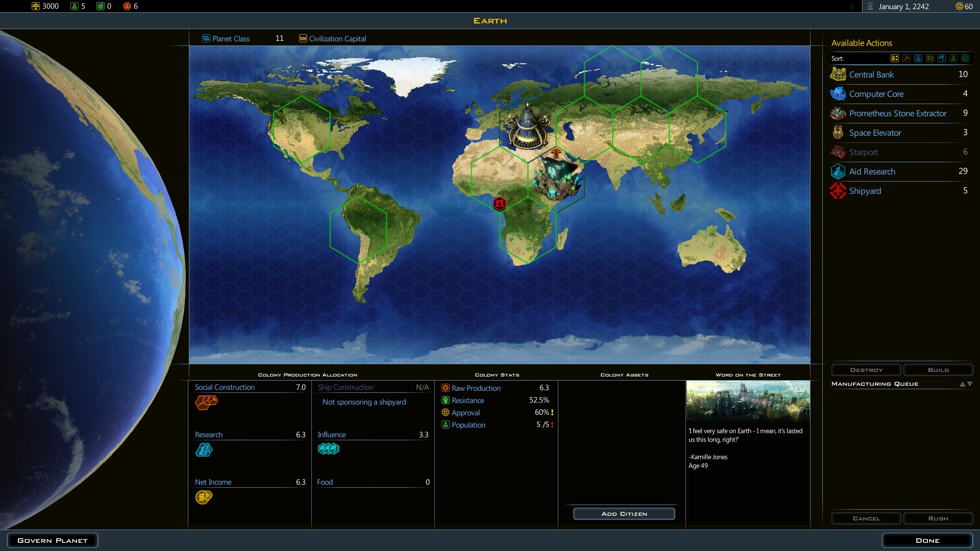Sort actions by manufacturing hammer icon
Viewport: 980px width, 551px height.
point(906,58)
